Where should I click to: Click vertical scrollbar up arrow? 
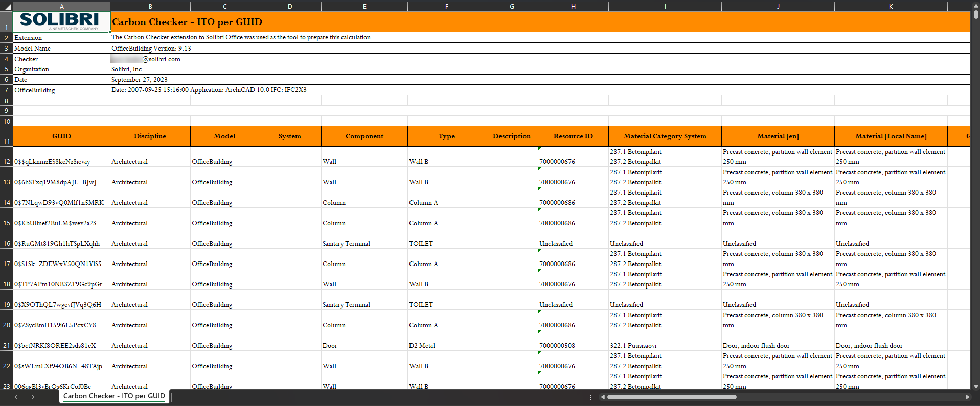click(x=976, y=6)
